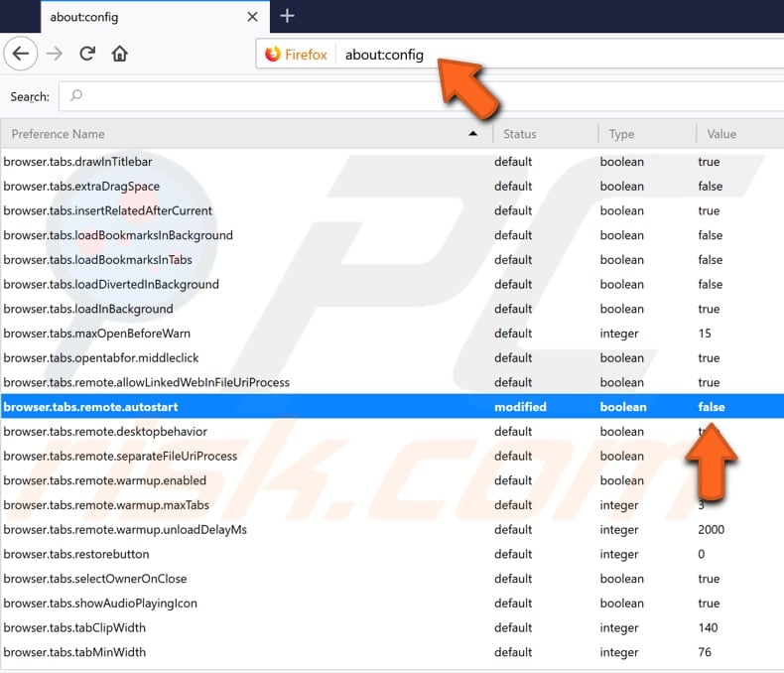Select browser.tabs.remote.separateFileUriProcess row
Viewport: 784px width, 673px height.
point(392,456)
